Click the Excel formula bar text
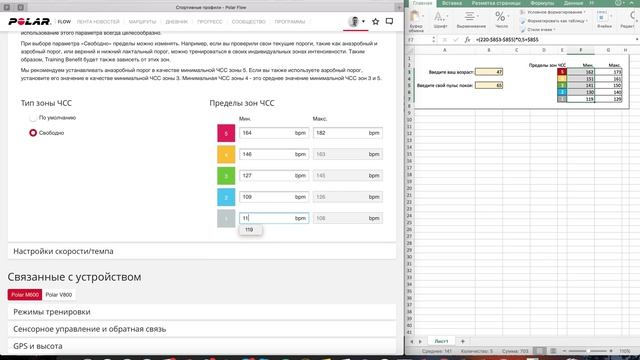Image resolution: width=640 pixels, height=360 pixels. [x=507, y=40]
